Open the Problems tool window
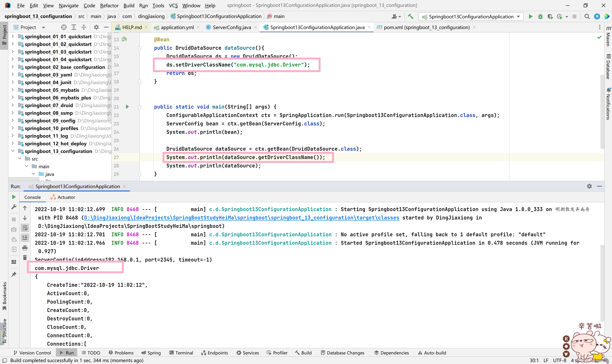The width and height of the screenshot is (612, 364). click(121, 353)
